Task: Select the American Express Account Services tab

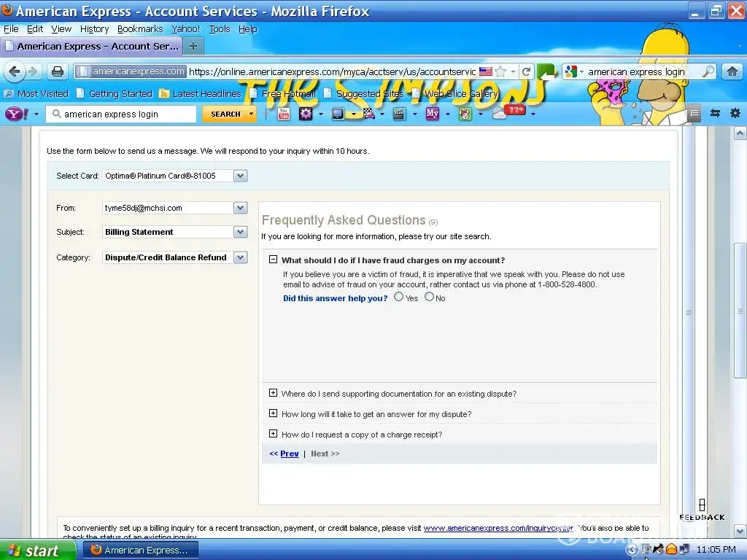Action: pos(91,46)
